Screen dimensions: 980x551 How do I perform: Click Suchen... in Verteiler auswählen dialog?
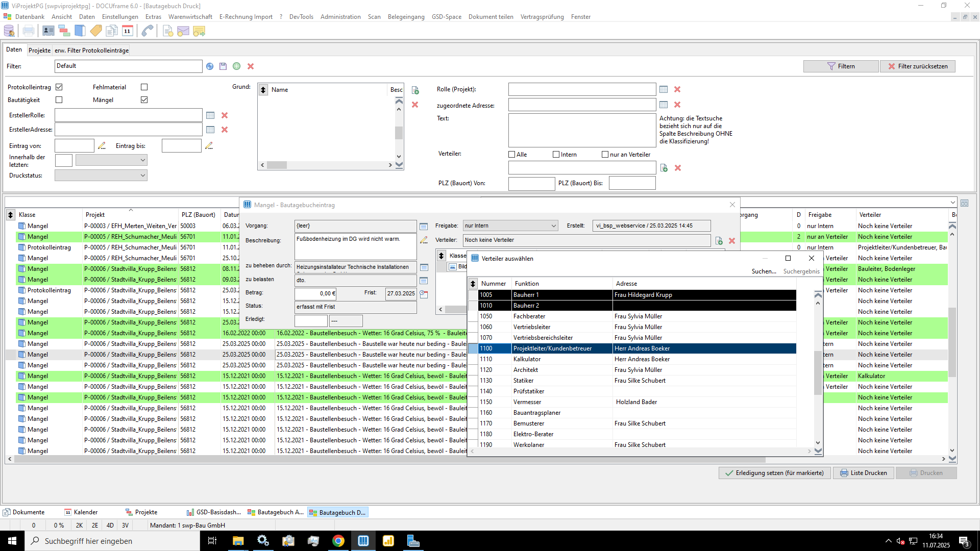764,271
